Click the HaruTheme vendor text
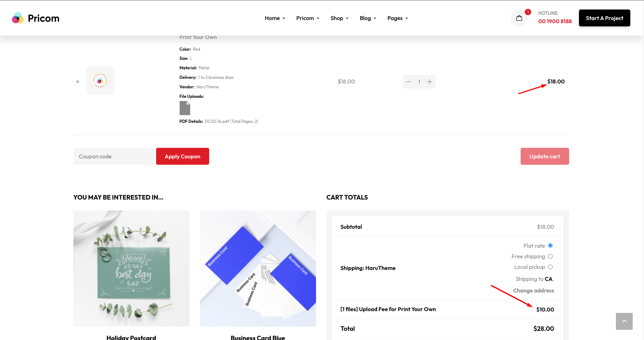The height and width of the screenshot is (340, 644). (207, 87)
